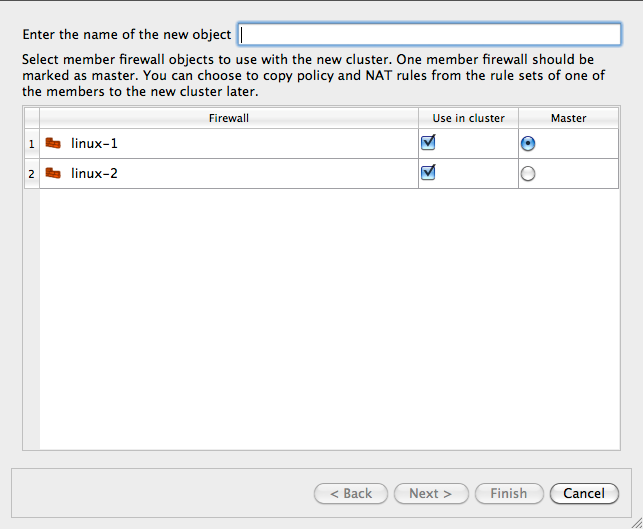
Task: Uncheck 'Use in cluster' for linux-2
Action: point(428,173)
